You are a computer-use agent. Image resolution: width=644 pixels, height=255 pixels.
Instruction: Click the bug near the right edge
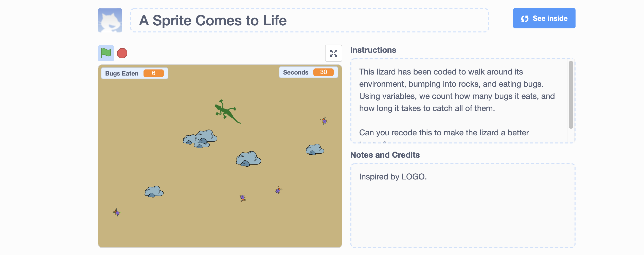click(324, 120)
